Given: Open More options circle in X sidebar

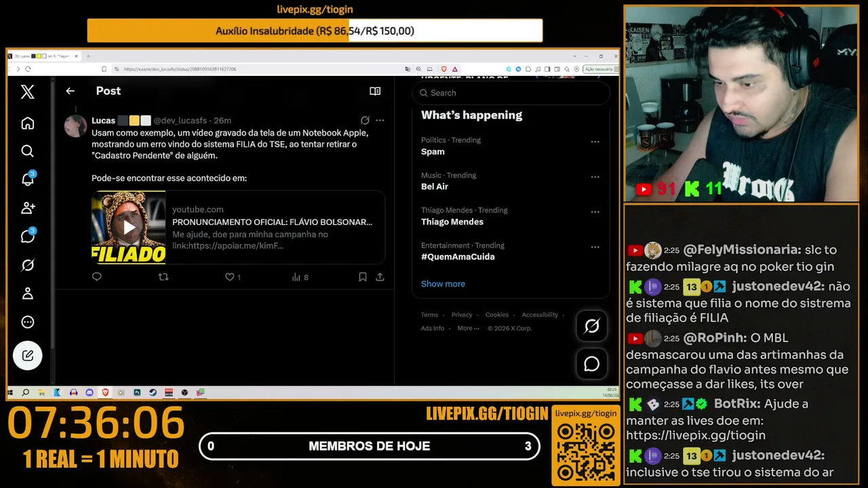Looking at the screenshot, I should (28, 322).
